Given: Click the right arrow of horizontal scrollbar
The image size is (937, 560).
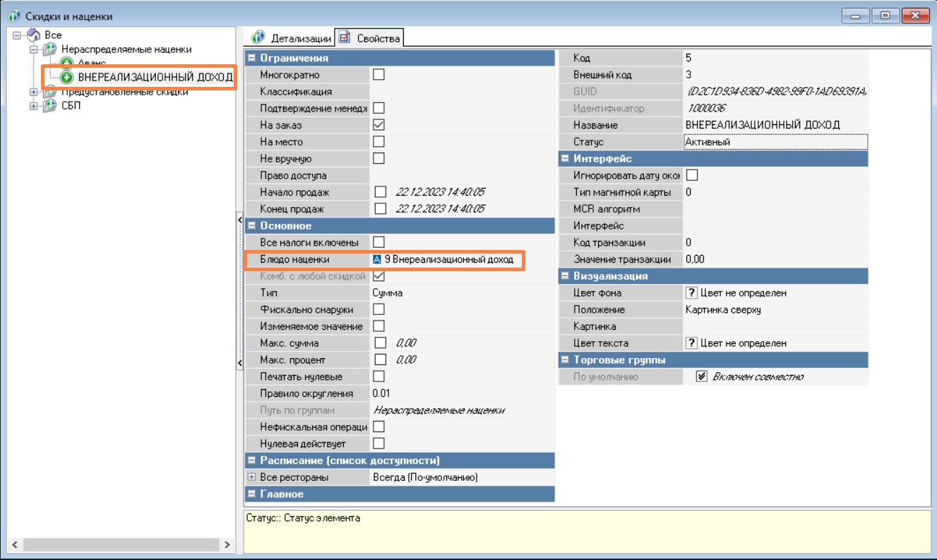Looking at the screenshot, I should coord(227,545).
